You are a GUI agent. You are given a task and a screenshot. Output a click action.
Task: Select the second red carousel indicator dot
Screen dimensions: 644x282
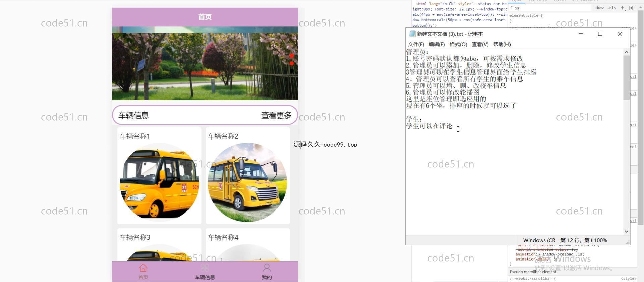(292, 63)
